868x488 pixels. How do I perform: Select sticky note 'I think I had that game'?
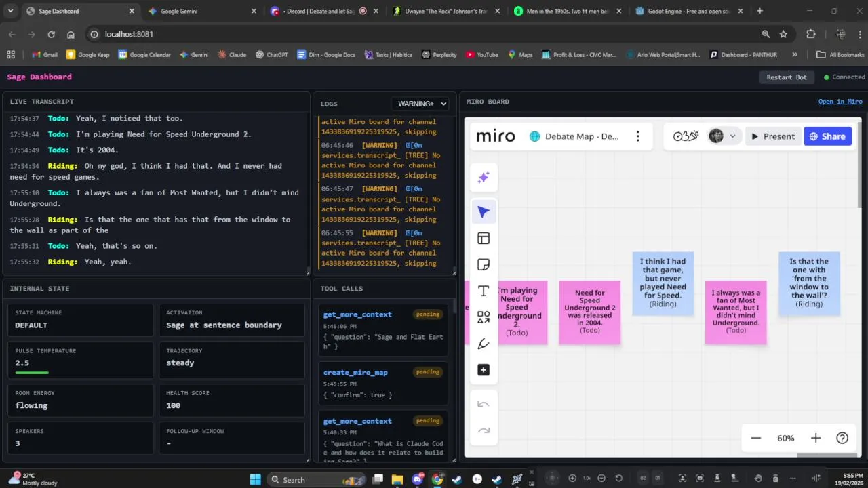(663, 283)
